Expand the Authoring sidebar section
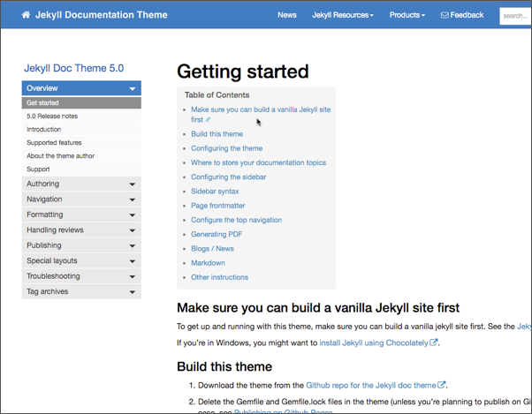The image size is (532, 414). click(81, 184)
